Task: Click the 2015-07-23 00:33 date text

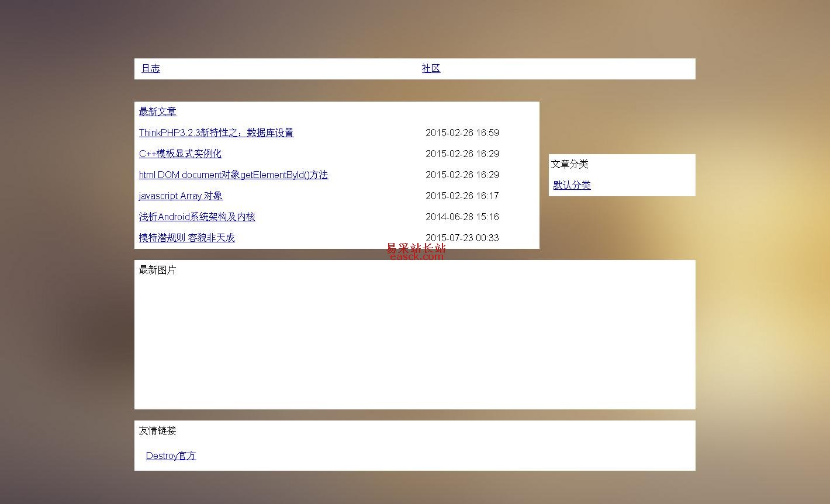Action: 462,238
